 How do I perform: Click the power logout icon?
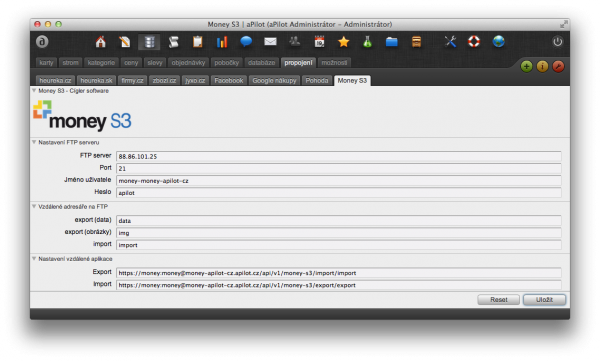pos(558,41)
